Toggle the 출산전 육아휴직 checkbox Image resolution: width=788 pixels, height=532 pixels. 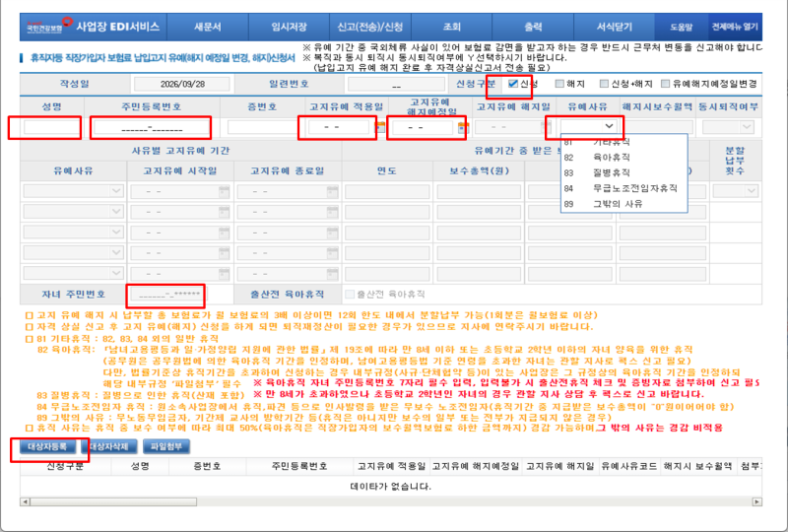350,295
